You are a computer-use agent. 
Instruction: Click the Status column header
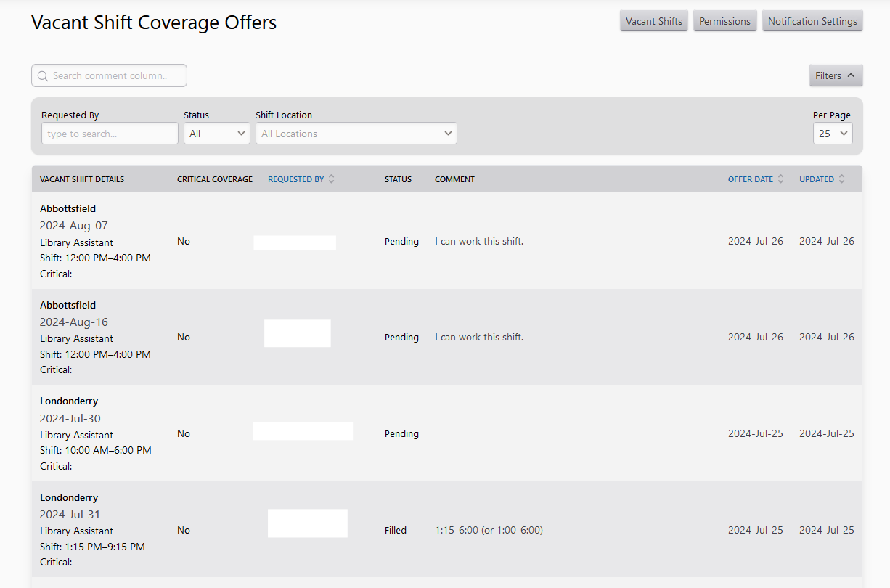tap(398, 179)
